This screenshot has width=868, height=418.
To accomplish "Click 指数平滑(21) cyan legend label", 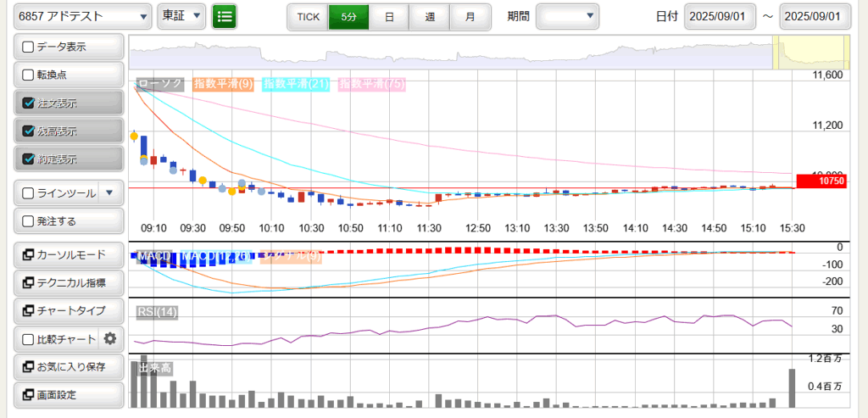I will (296, 84).
